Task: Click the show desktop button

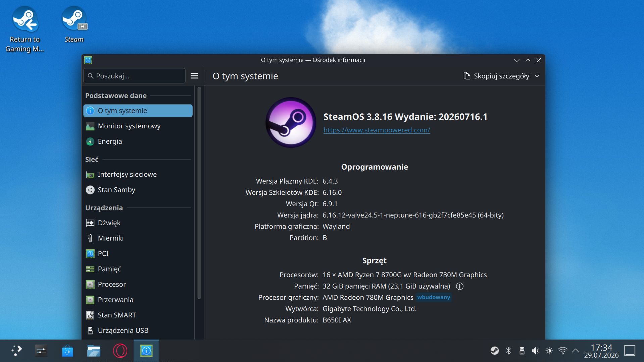Action: pyautogui.click(x=630, y=351)
